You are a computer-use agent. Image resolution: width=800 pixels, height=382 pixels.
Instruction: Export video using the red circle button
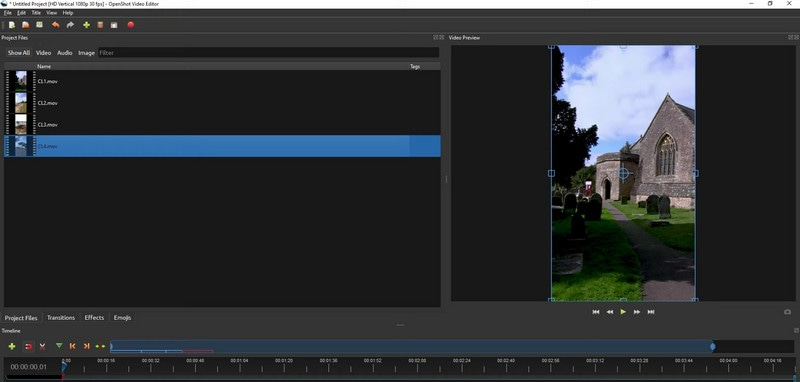tap(131, 24)
